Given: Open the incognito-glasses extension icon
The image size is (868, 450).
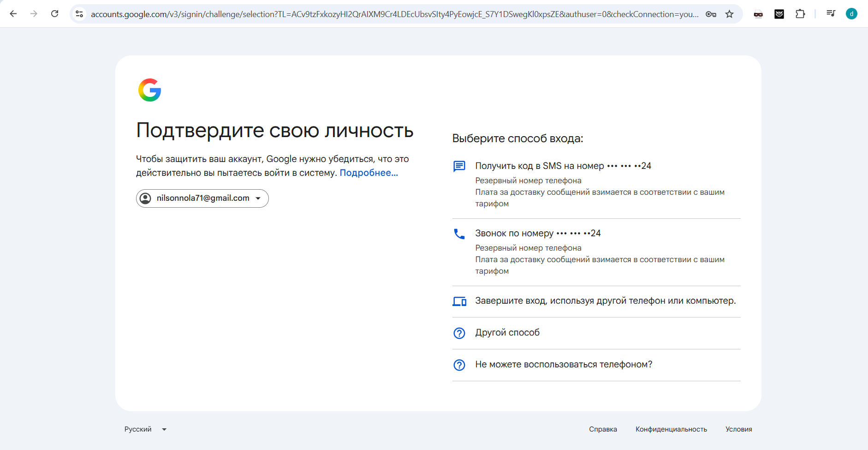Looking at the screenshot, I should [758, 14].
